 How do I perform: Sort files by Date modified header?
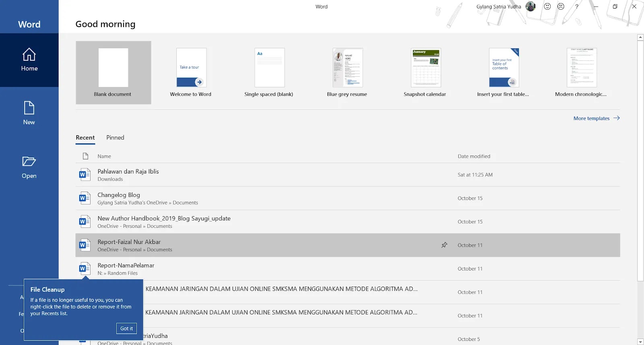pyautogui.click(x=474, y=156)
